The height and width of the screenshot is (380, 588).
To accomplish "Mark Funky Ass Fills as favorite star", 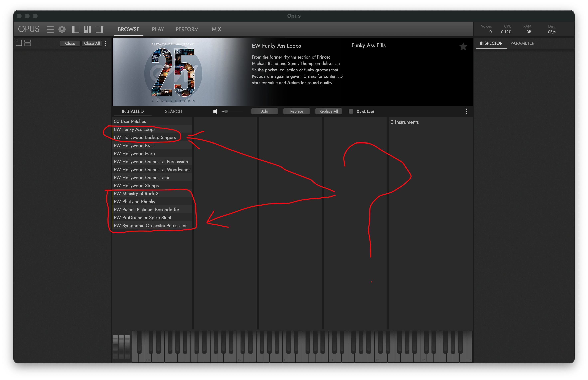I will point(463,46).
